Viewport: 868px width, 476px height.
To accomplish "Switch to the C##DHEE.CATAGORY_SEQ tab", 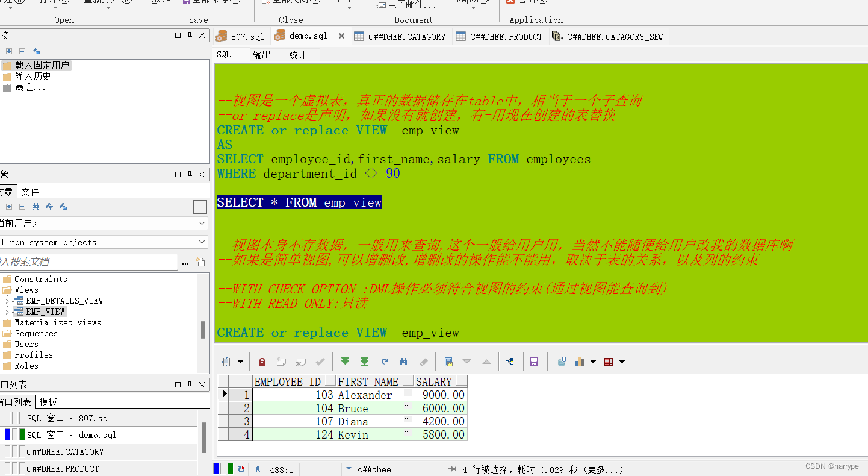I will [608, 36].
